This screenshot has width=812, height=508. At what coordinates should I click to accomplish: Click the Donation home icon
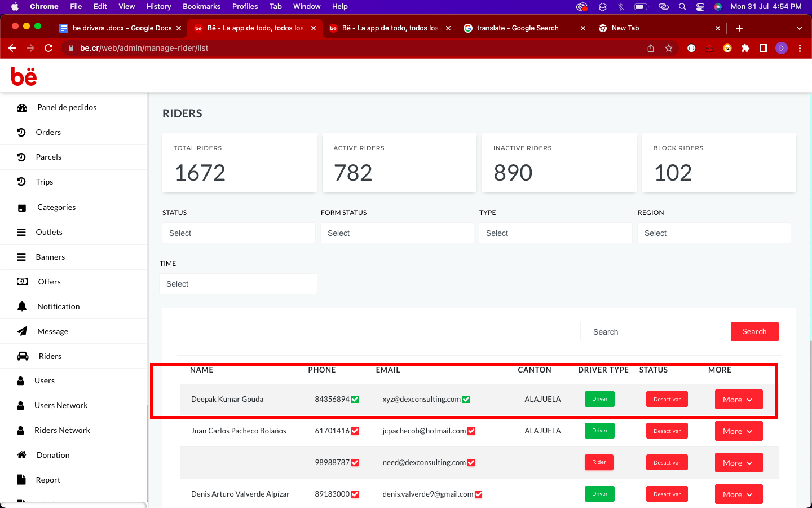coord(21,455)
